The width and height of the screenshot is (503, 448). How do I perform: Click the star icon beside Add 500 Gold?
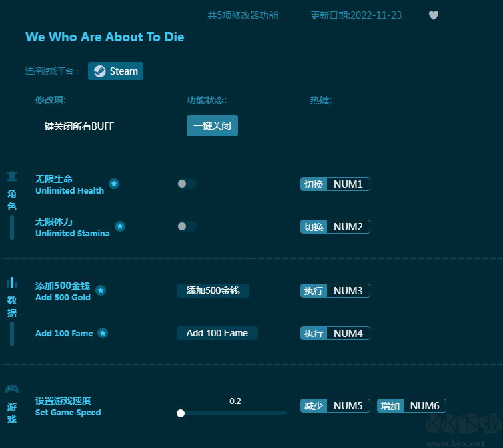[x=101, y=290]
